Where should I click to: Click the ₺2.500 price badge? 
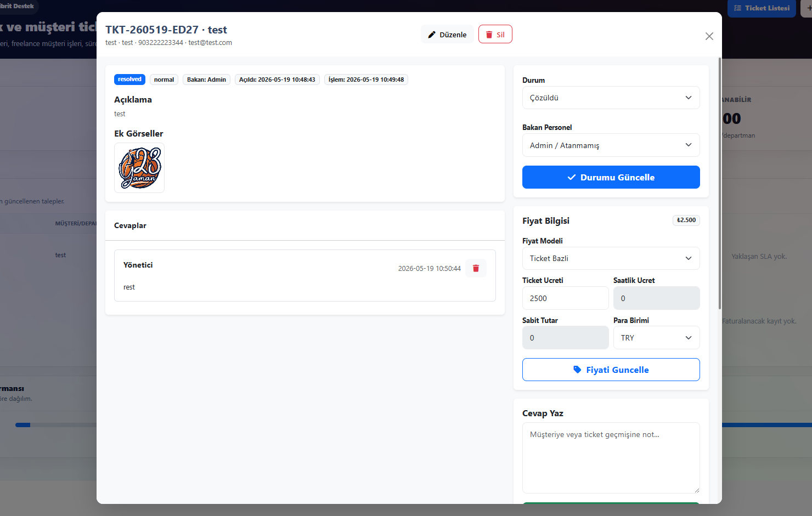pyautogui.click(x=686, y=220)
